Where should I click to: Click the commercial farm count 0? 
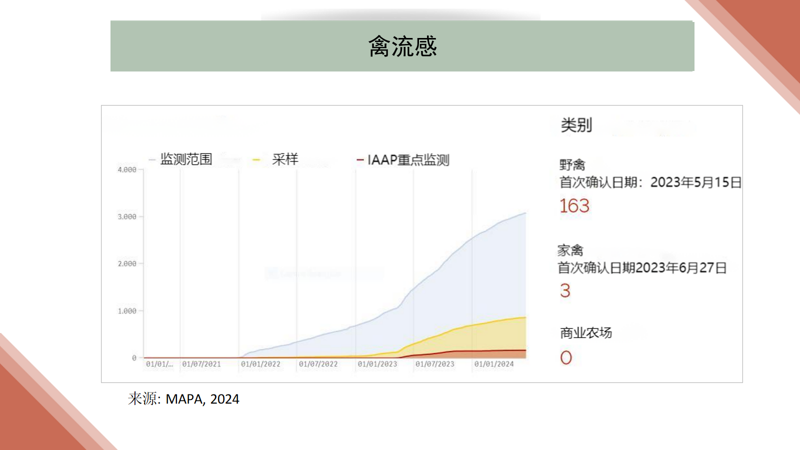pos(566,358)
